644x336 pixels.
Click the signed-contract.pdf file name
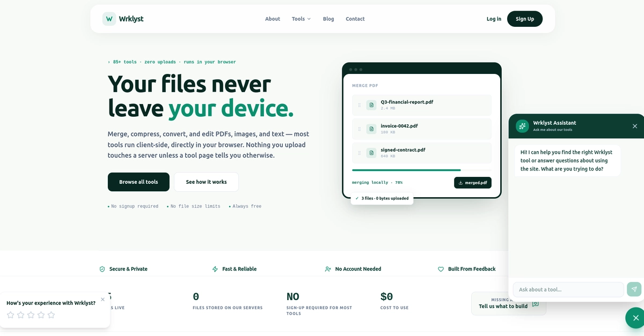coord(403,150)
